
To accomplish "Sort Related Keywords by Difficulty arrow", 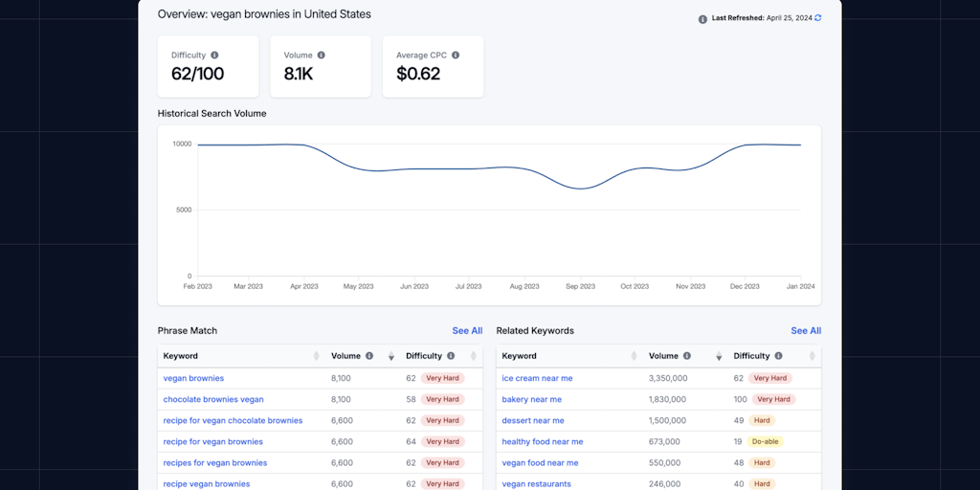I will (813, 356).
